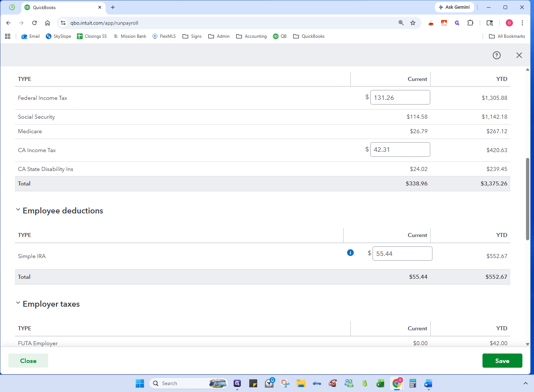534x392 pixels.
Task: Close the payroll detail panel with X
Action: (x=519, y=55)
